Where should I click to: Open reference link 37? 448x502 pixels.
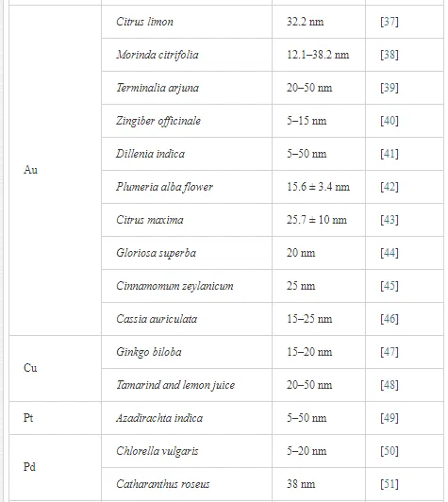(390, 22)
